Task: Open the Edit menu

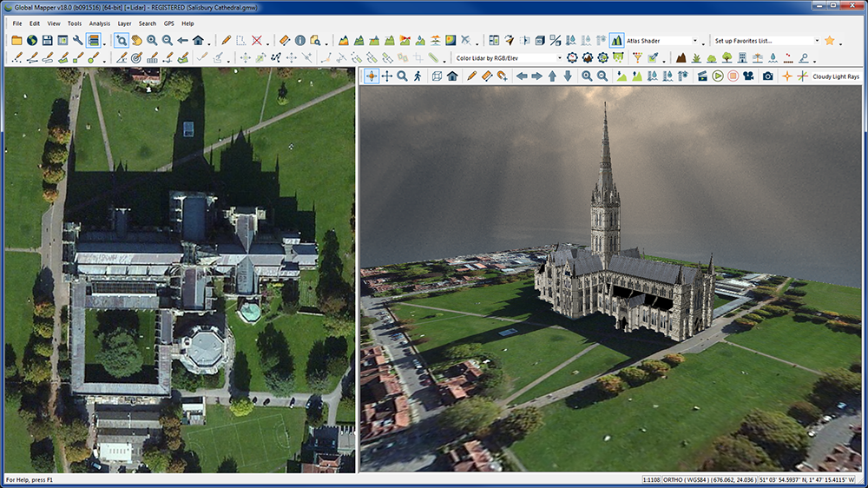Action: (35, 23)
